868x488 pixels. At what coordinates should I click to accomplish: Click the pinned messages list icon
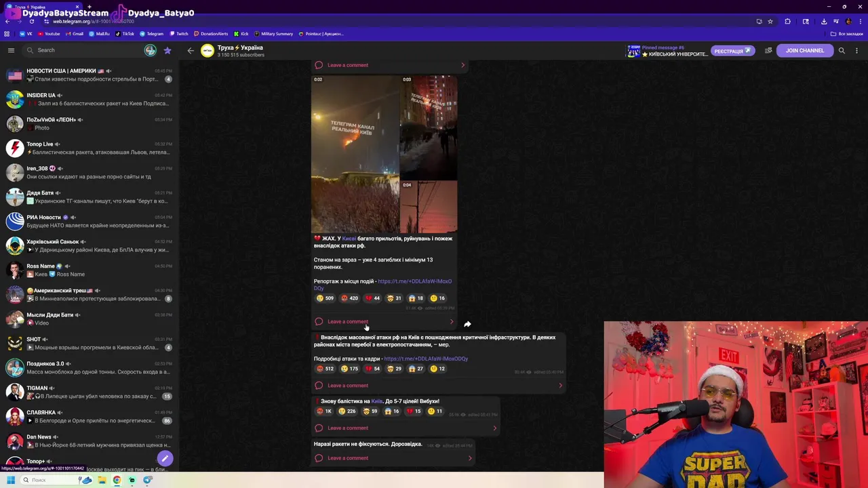click(768, 50)
